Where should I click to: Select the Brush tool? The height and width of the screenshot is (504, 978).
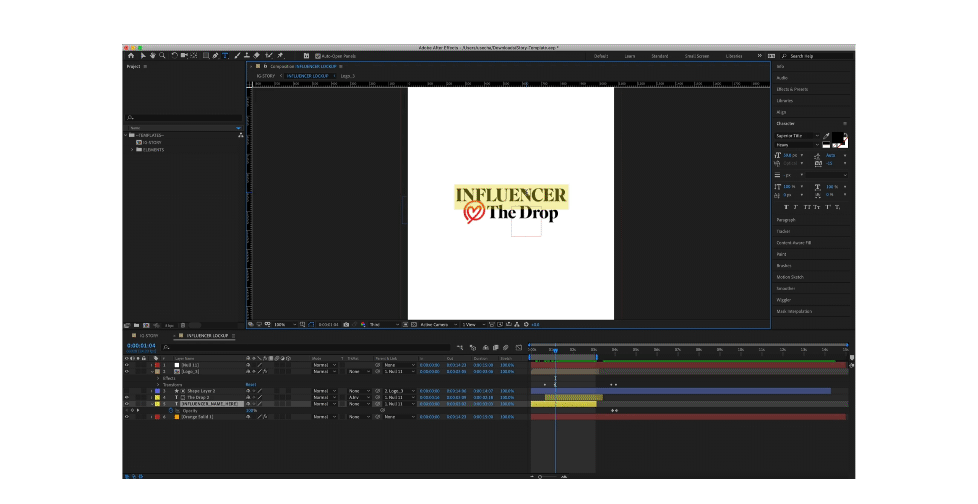pyautogui.click(x=237, y=56)
